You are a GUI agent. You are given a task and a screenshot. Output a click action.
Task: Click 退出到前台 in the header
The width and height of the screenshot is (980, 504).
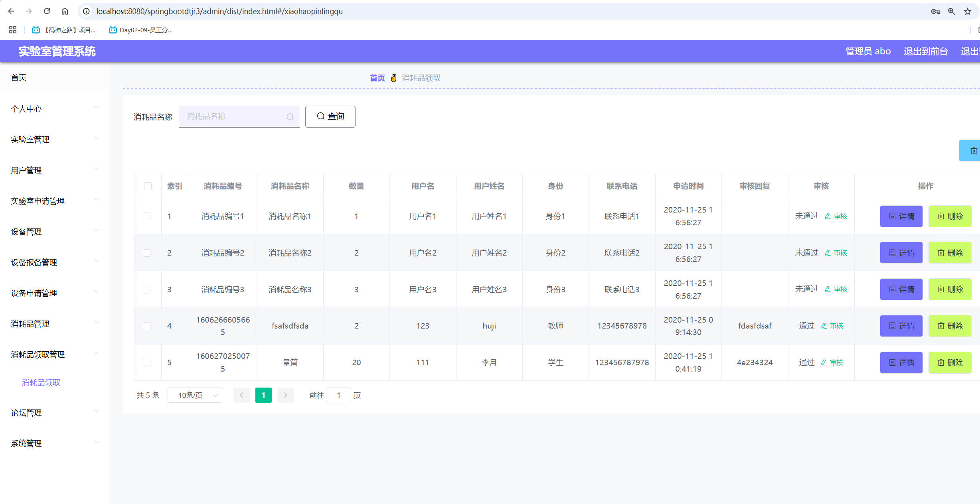tap(926, 51)
